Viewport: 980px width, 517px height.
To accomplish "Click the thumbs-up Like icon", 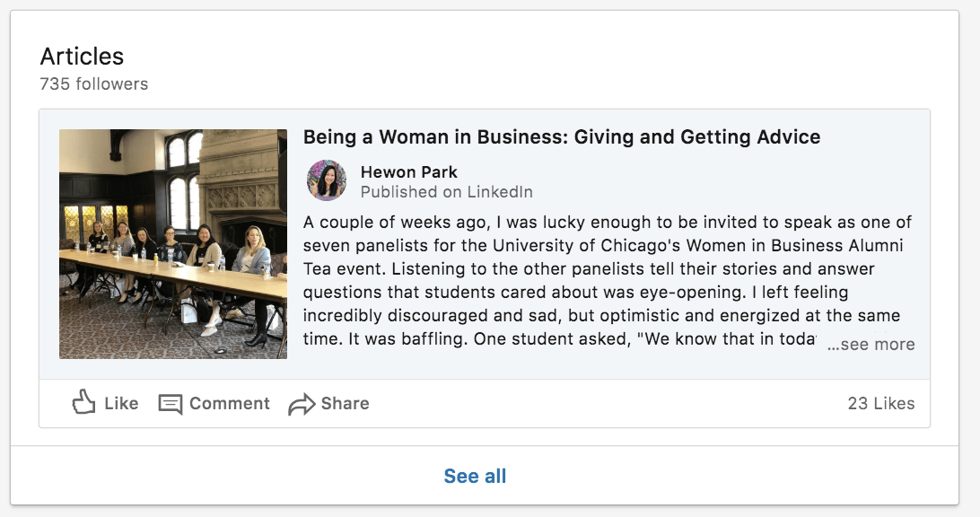I will 83,402.
